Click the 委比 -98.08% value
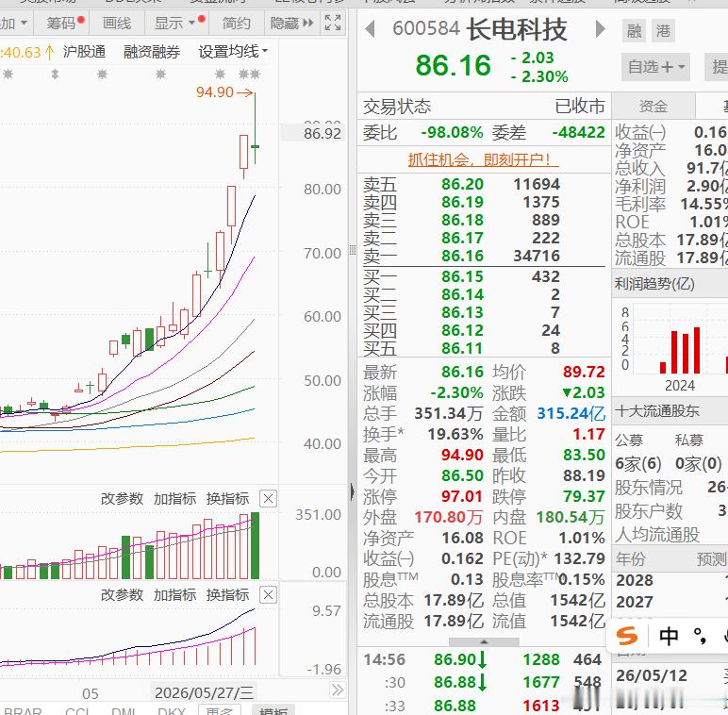The height and width of the screenshot is (715, 728). tap(453, 132)
